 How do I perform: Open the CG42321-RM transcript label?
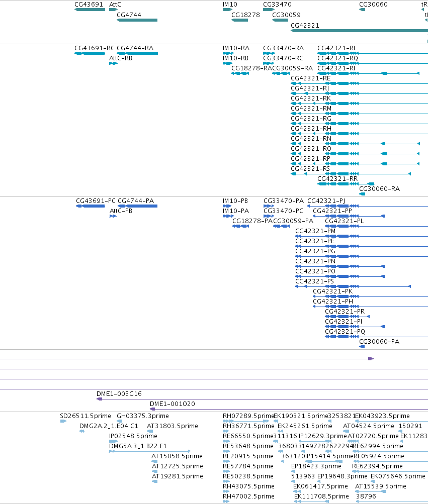tap(311, 109)
